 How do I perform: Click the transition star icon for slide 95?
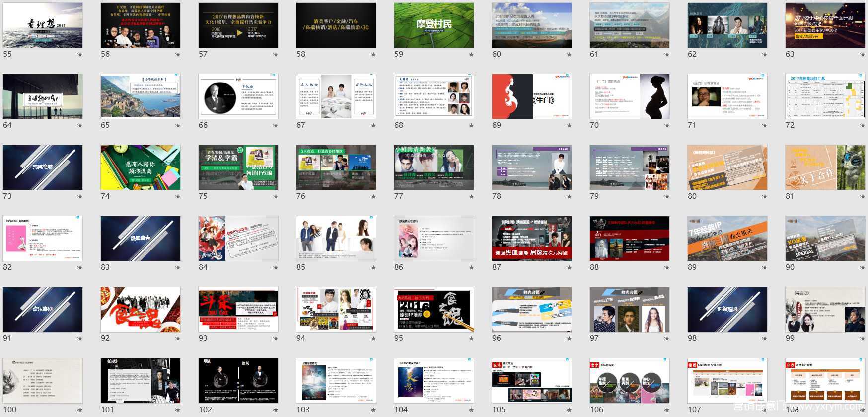471,339
